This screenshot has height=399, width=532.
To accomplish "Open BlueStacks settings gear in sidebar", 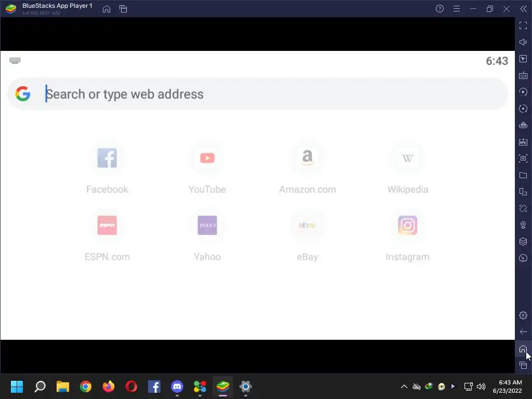I will pos(523,315).
